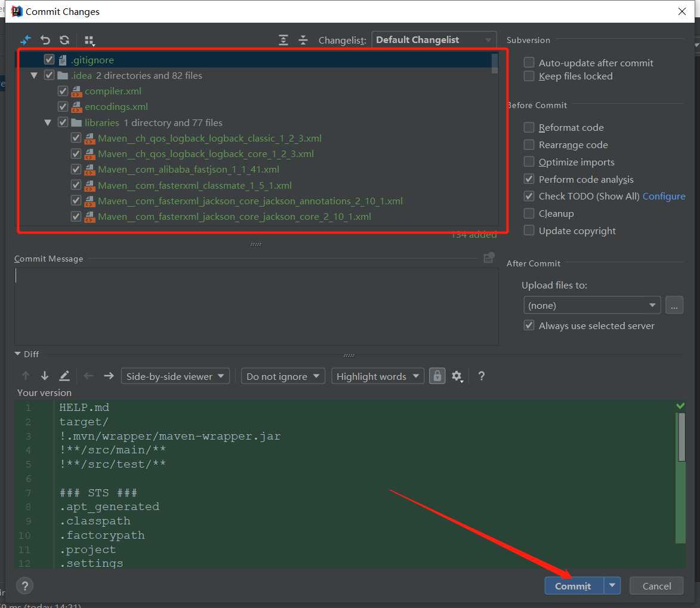
Task: Click the Compare Previous File arrow
Action: pos(89,376)
